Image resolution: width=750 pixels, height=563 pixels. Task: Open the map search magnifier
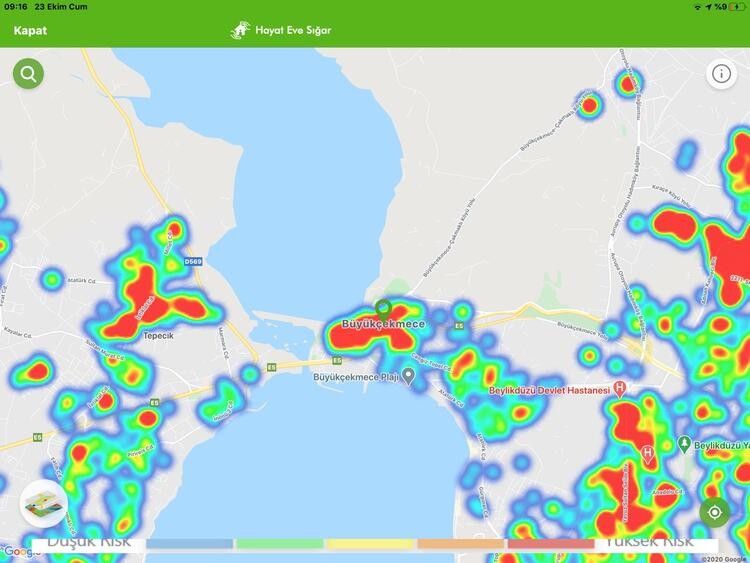(x=28, y=74)
